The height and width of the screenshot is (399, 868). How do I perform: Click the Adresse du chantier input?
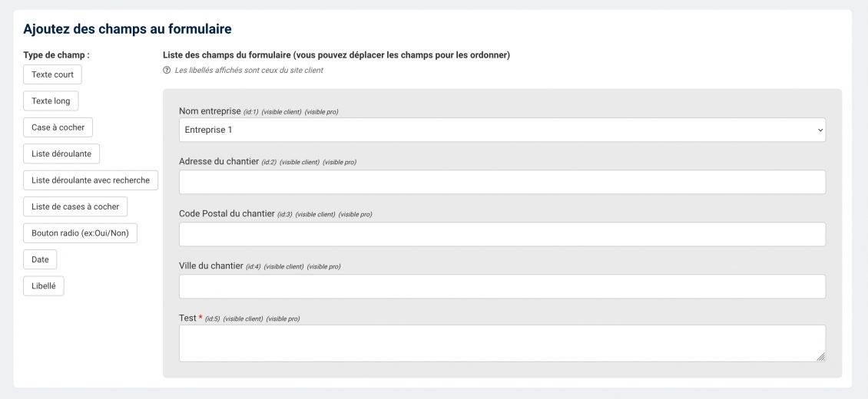point(502,182)
